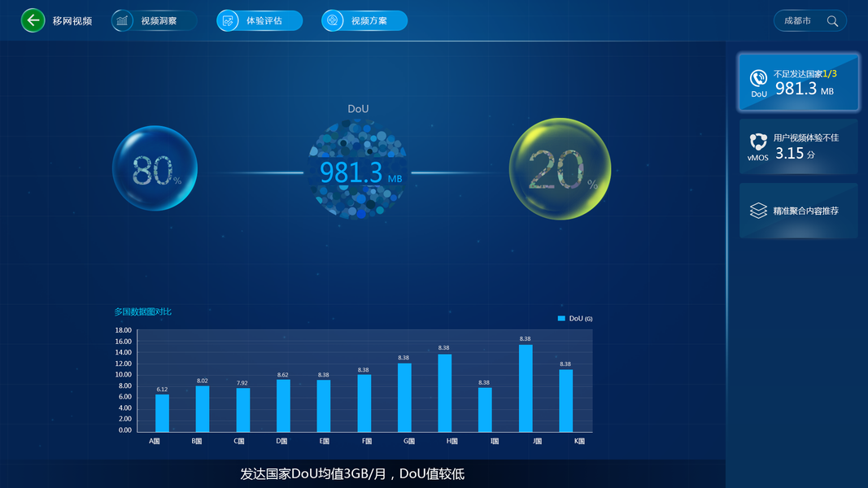The height and width of the screenshot is (488, 868).
Task: Click the F国 bar in chart
Action: pos(364,403)
